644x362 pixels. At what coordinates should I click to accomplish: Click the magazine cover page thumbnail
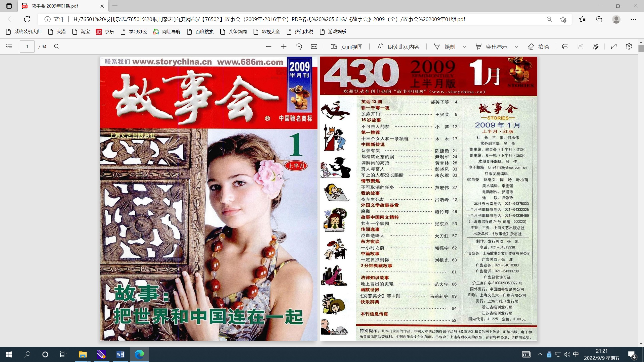[x=209, y=199]
